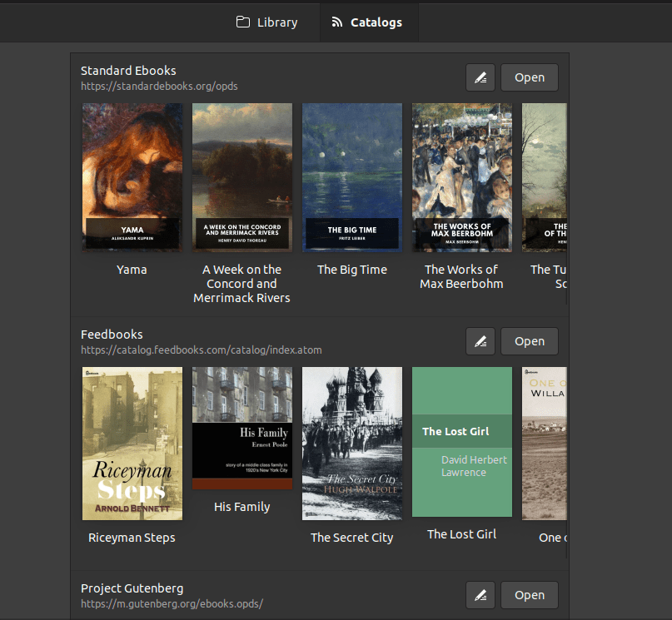This screenshot has height=620, width=672.
Task: Open The Works of Max Beerbohm cover
Action: [462, 177]
